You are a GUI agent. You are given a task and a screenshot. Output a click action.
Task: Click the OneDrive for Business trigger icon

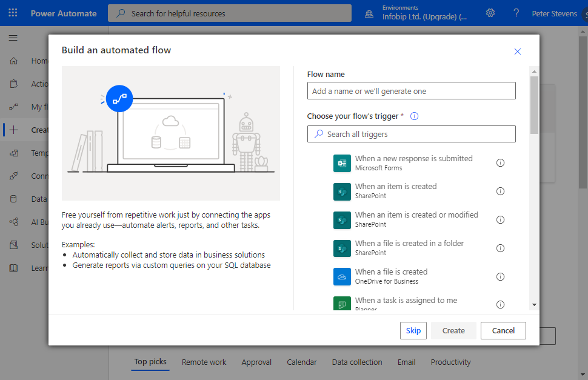tap(342, 276)
